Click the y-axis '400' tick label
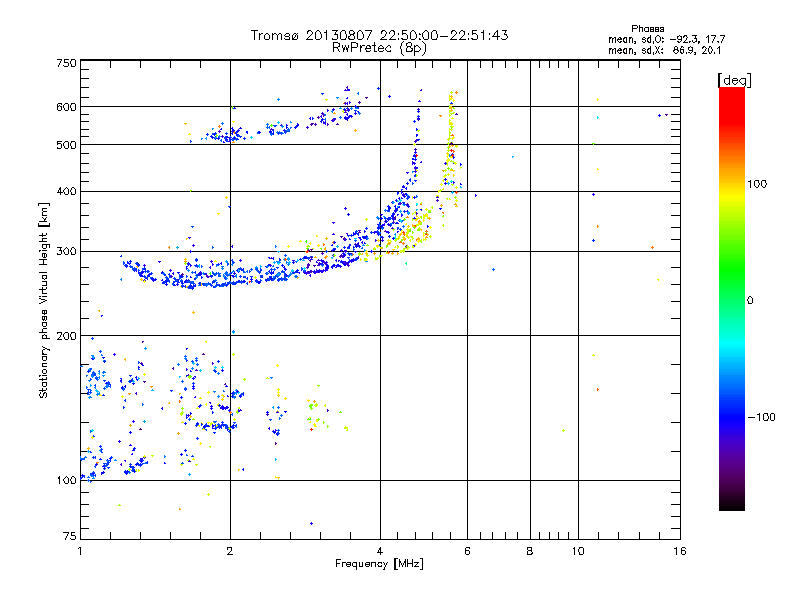This screenshot has width=800, height=600. (x=66, y=192)
